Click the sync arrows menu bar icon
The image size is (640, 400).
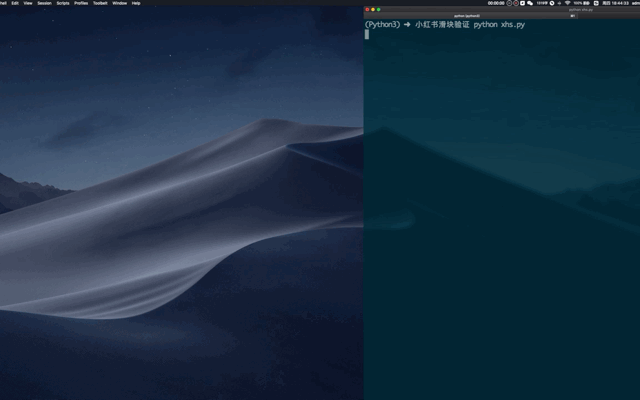(596, 3)
